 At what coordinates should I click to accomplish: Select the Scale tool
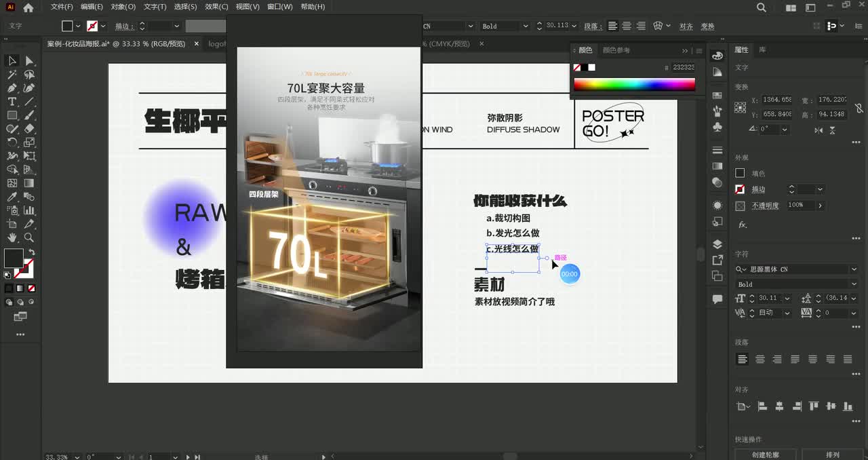click(x=29, y=142)
